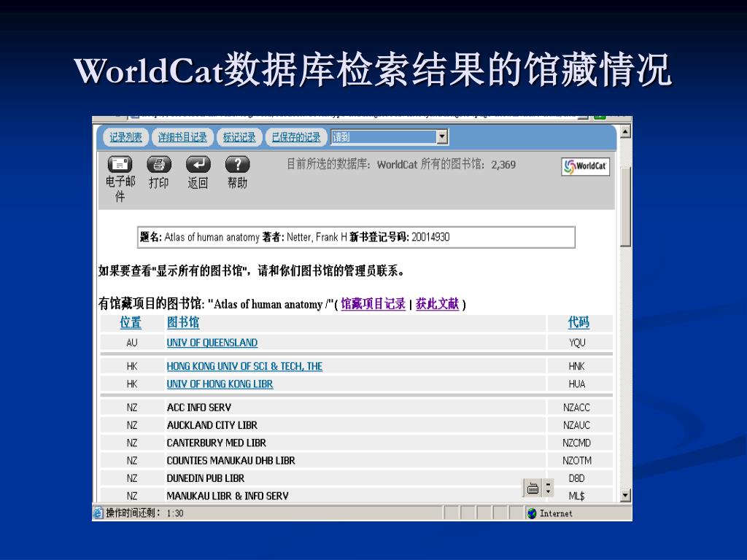Click the WorldCat logo
Screen dimensions: 747x560
(x=586, y=166)
